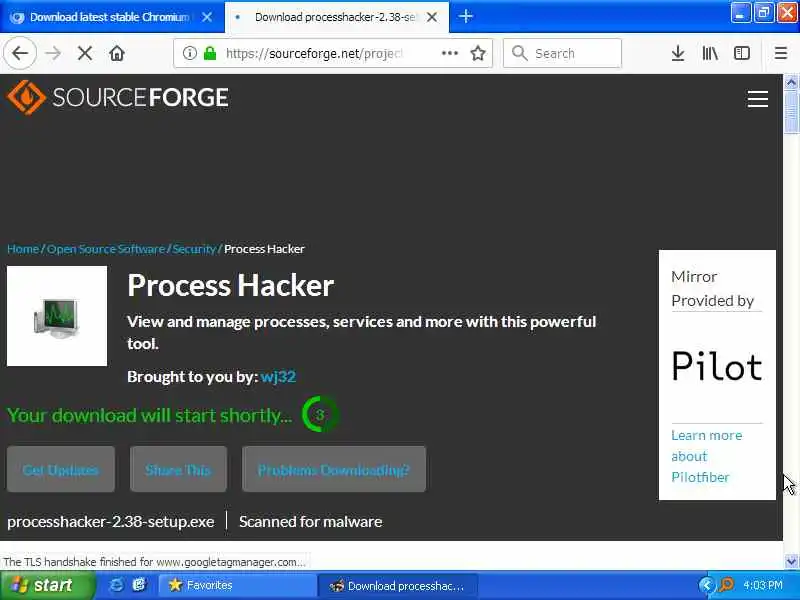Click the scrollbar up arrow
Screen dimensions: 800x600
[x=791, y=82]
